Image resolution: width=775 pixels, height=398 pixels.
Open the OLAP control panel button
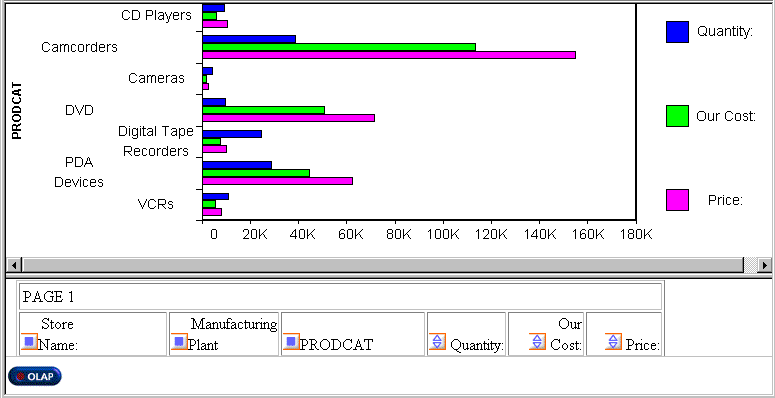[35, 376]
